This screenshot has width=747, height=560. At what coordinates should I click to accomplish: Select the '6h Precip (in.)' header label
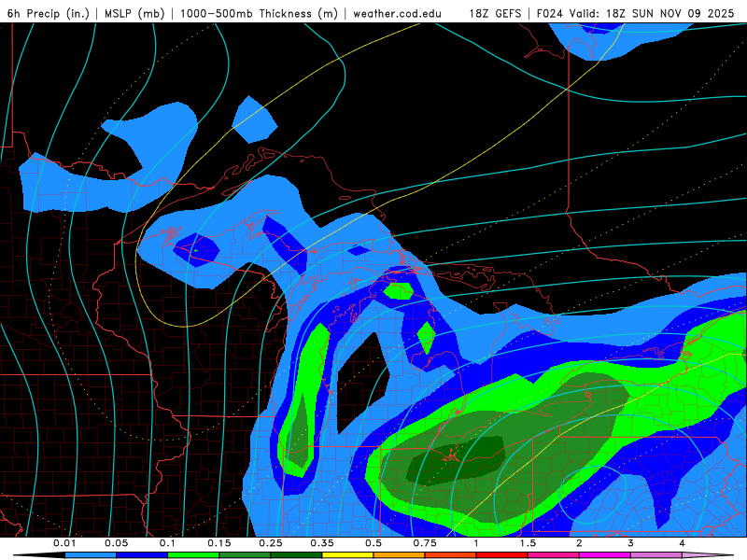[49, 13]
